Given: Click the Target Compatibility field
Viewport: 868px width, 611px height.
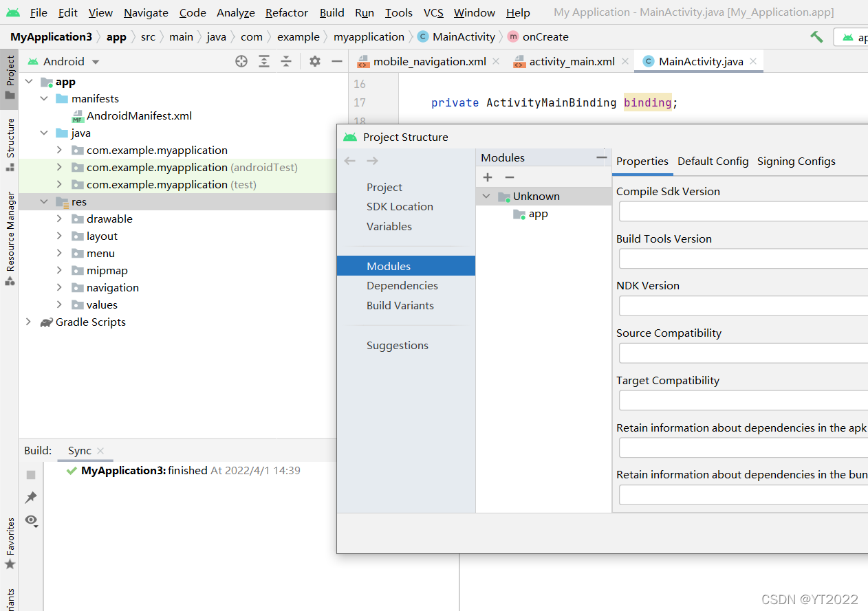Looking at the screenshot, I should click(744, 401).
